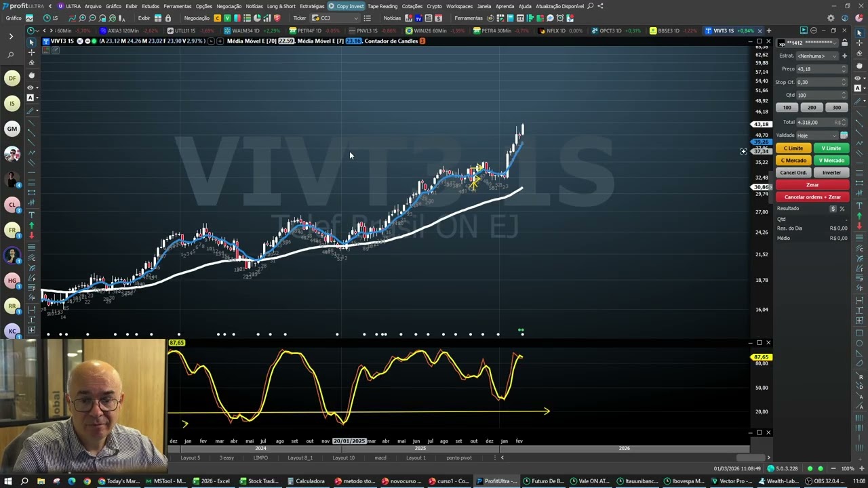Set quantity with the 300 button
The height and width of the screenshot is (488, 868).
(837, 108)
